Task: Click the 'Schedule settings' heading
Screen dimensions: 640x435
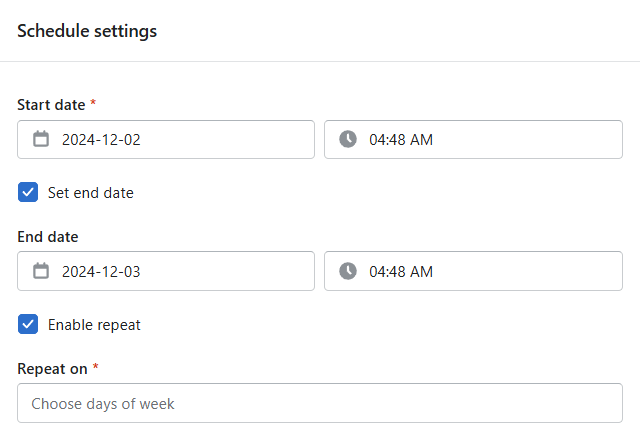Action: 87,31
